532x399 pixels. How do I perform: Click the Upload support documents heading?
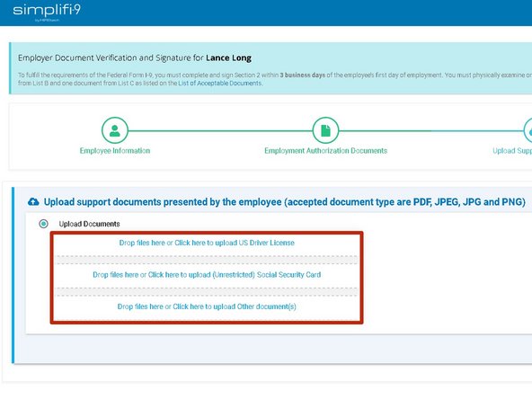click(x=284, y=202)
